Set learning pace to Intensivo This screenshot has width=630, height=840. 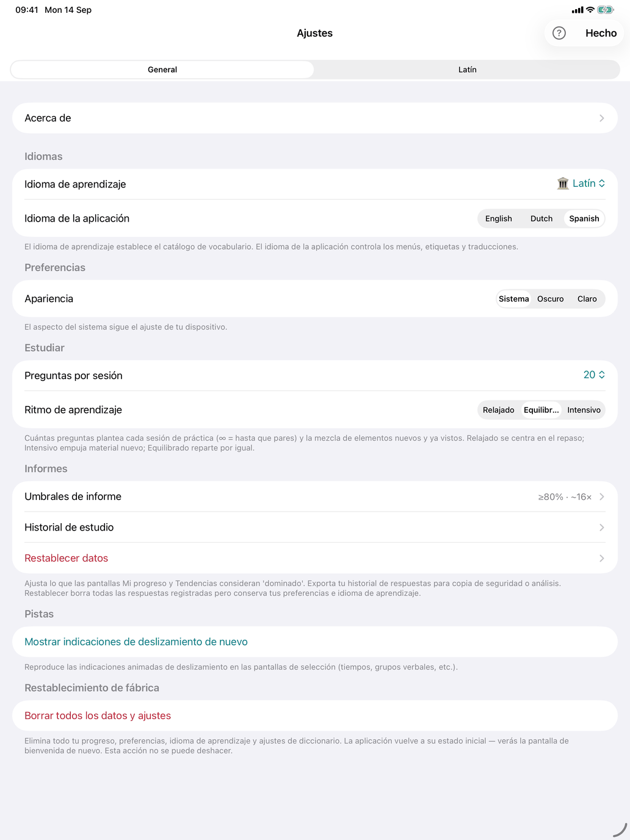(x=584, y=410)
